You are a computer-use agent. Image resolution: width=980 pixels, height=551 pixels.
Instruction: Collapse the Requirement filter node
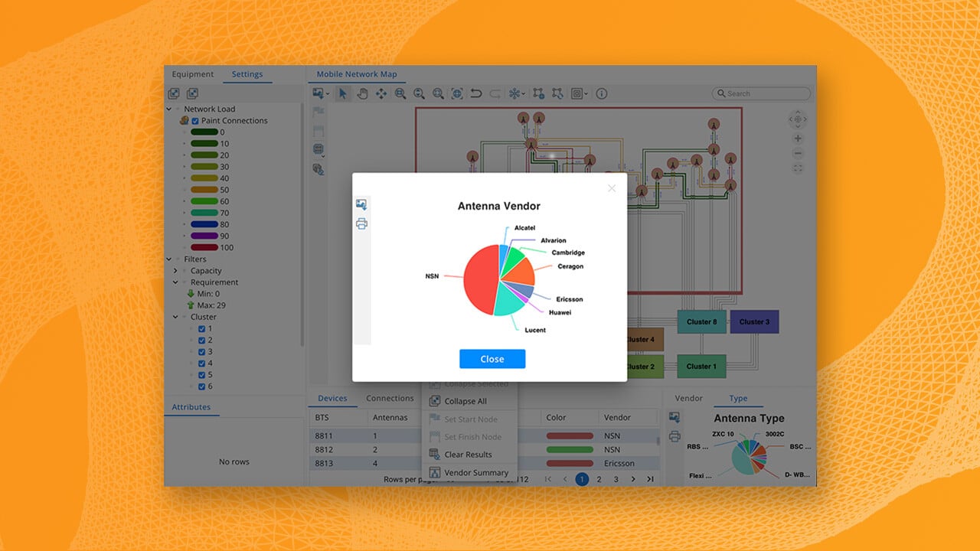(x=175, y=282)
